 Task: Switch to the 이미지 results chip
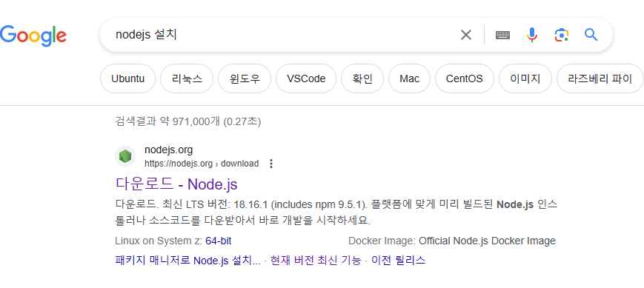[x=525, y=78]
